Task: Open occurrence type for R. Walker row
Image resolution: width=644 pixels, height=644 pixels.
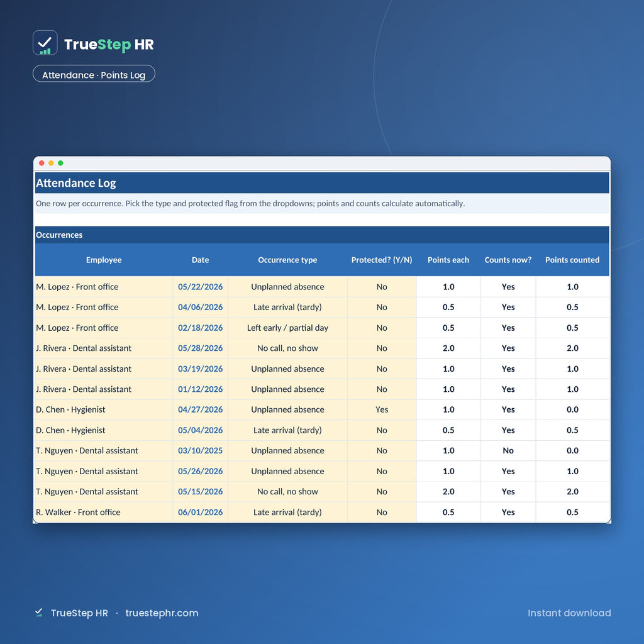Action: point(287,512)
